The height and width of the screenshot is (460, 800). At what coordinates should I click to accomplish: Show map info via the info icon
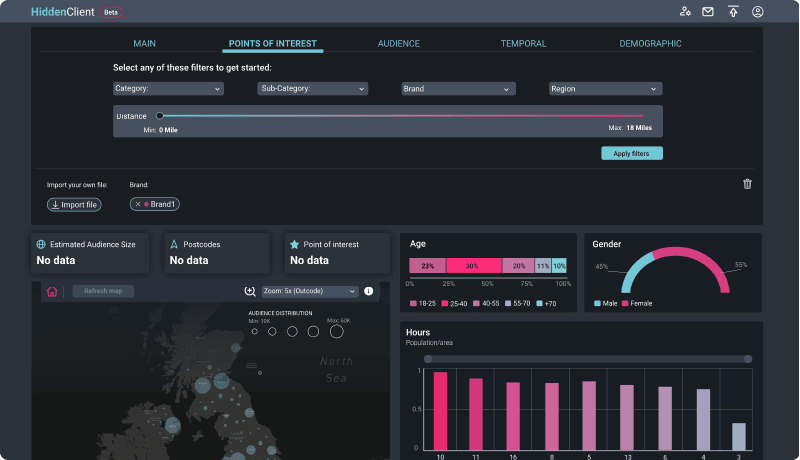(x=368, y=292)
